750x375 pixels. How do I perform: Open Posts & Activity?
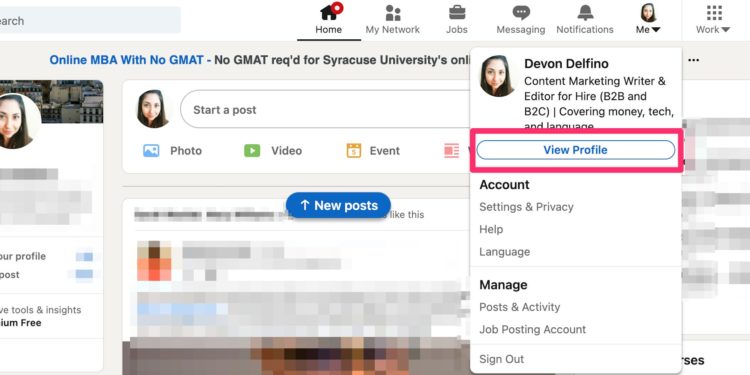click(519, 307)
